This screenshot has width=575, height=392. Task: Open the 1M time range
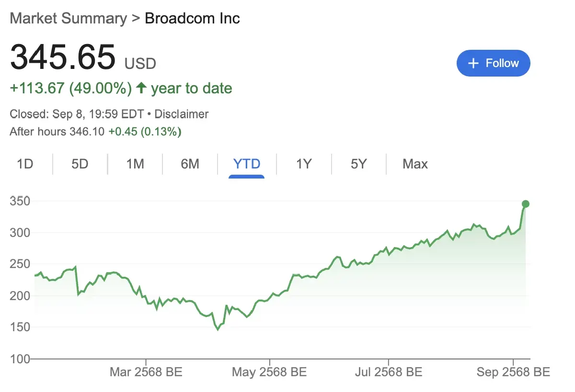pyautogui.click(x=135, y=164)
